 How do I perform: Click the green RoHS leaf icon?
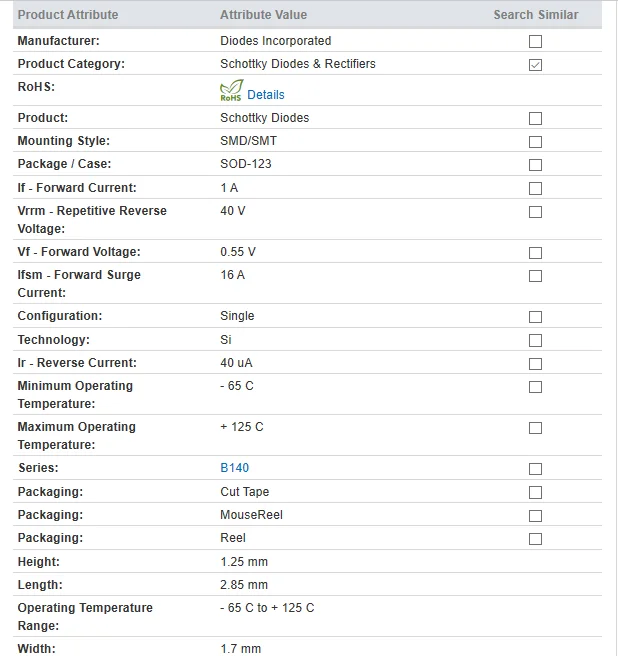tap(231, 90)
